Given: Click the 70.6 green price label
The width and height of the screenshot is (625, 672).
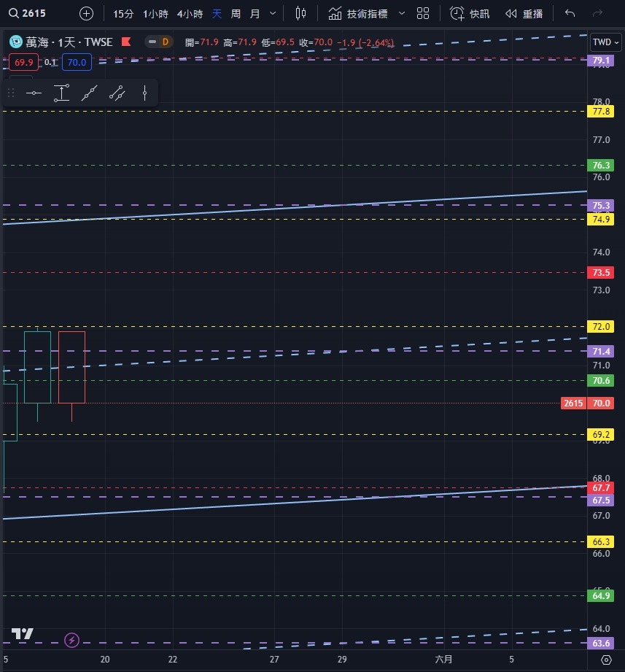Looking at the screenshot, I should point(601,381).
